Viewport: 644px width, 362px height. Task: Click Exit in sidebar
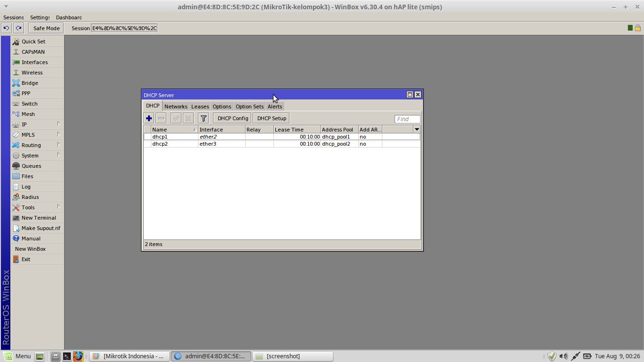tap(37, 259)
